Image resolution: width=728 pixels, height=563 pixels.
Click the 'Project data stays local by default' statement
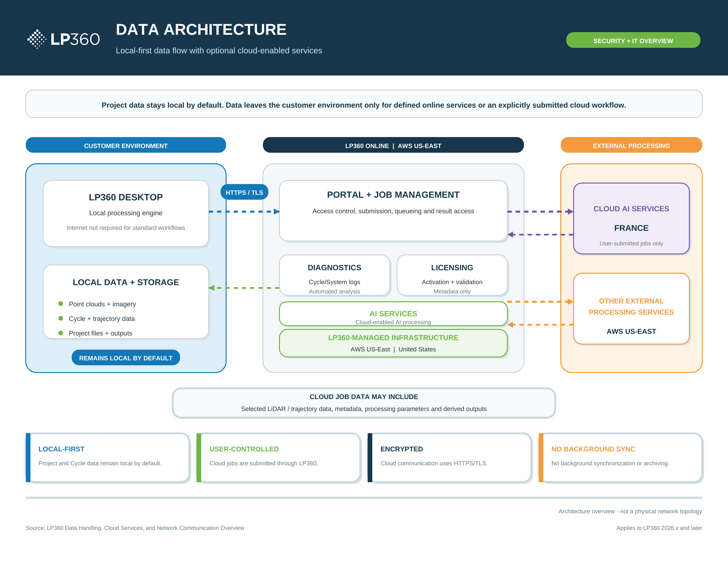click(364, 105)
